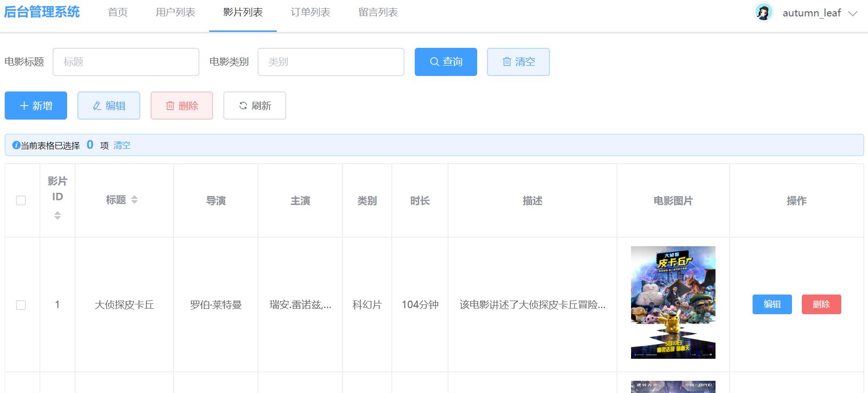Click the 罗伯·莱特曼 director cell
Screen dimensions: 868x393
(x=216, y=305)
